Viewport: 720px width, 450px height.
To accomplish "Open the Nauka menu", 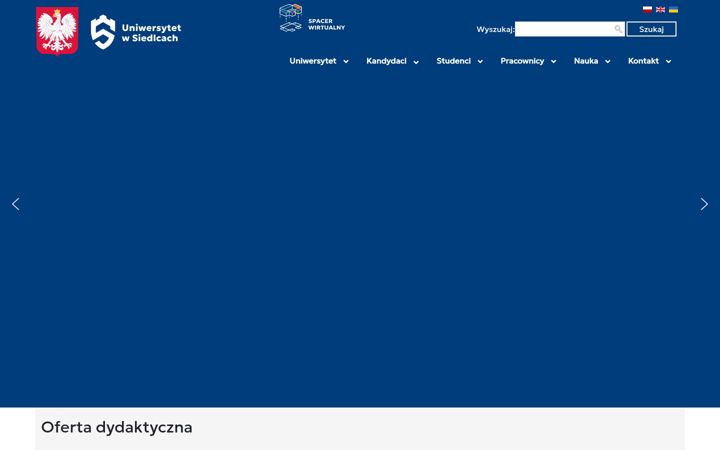I will (586, 61).
